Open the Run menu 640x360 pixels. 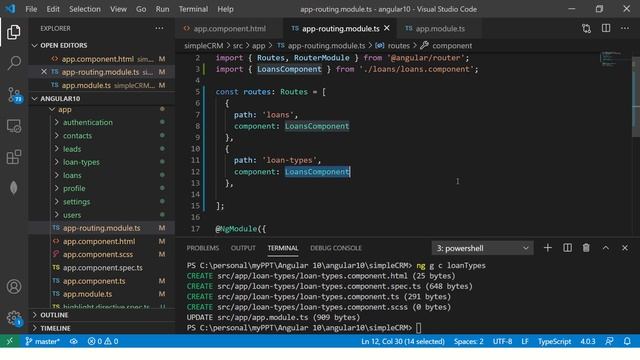[x=162, y=9]
